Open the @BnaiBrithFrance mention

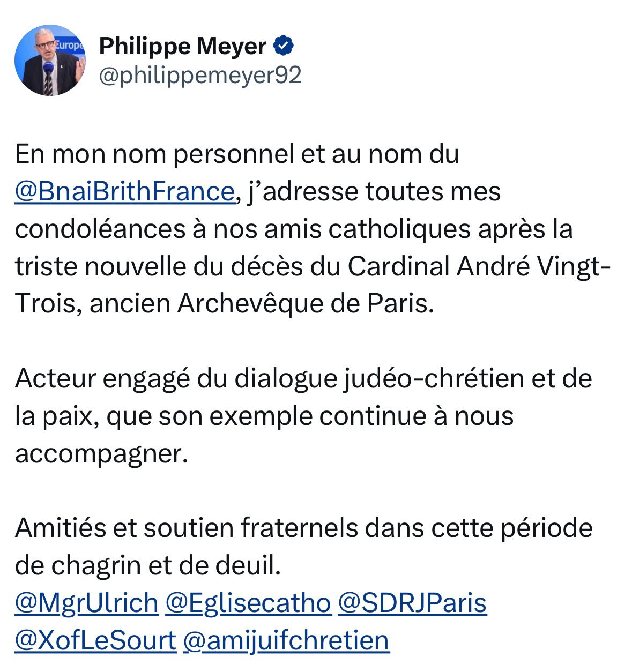pos(125,191)
